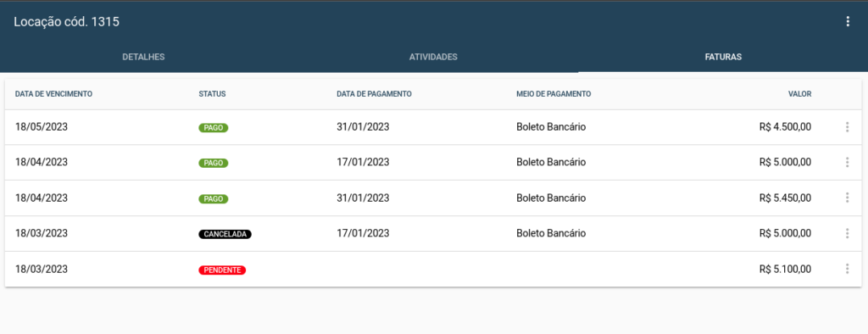Click the Pendente status badge
The height and width of the screenshot is (334, 868).
coord(222,270)
